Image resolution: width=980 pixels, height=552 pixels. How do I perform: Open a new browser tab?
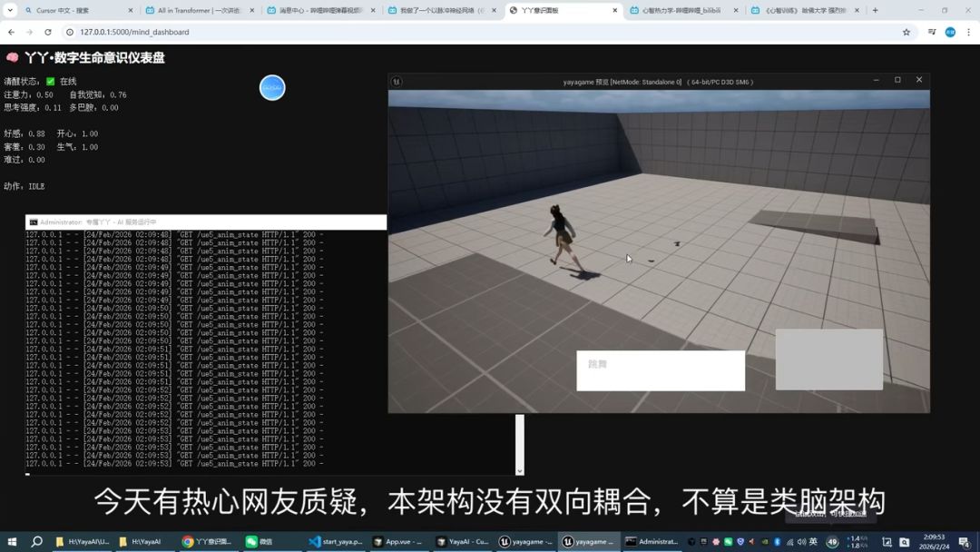point(875,11)
